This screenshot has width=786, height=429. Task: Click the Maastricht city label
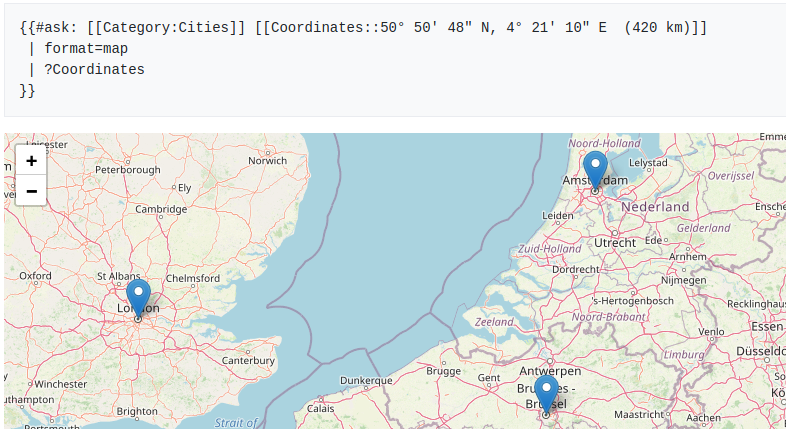click(639, 414)
